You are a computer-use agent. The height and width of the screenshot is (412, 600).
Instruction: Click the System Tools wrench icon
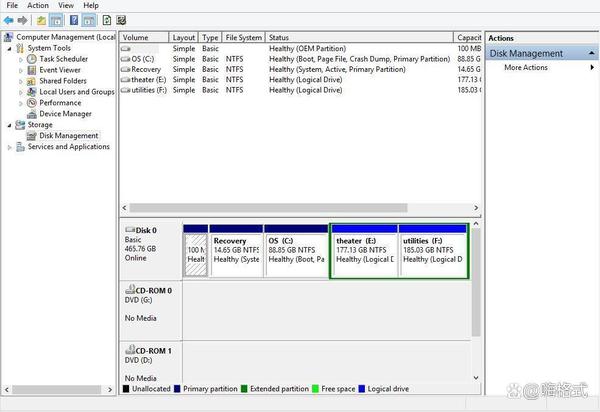pos(20,48)
